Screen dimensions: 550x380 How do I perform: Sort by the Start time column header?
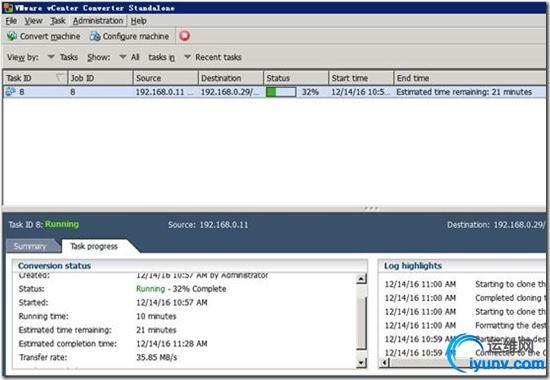pyautogui.click(x=361, y=78)
